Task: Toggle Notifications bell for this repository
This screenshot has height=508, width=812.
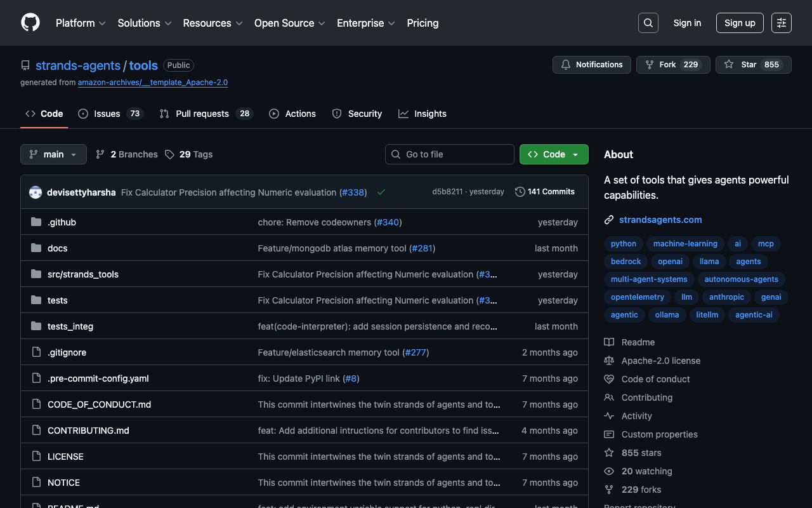Action: pos(592,65)
